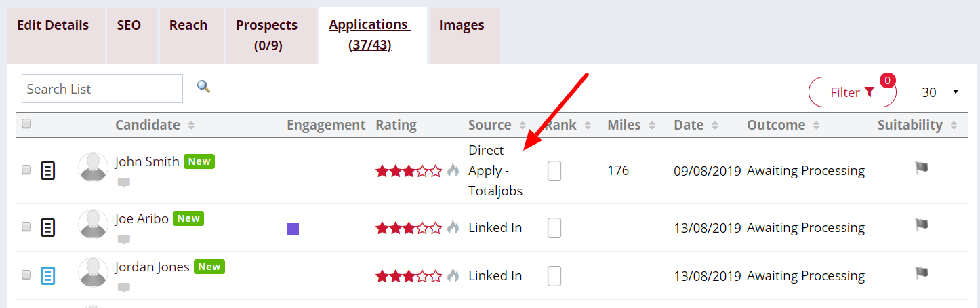Screen dimensions: 980x308
Task: Click Joe Aribo's purple engagement square
Action: 293,229
